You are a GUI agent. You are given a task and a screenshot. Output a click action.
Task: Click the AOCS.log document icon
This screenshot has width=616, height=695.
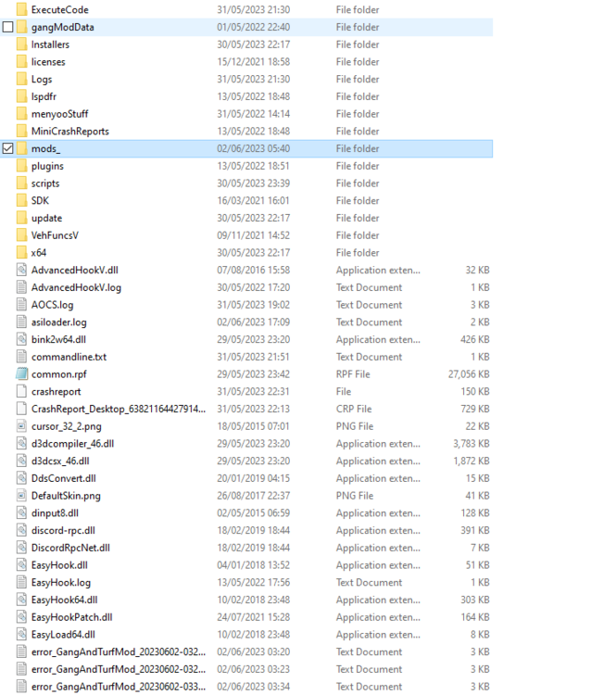tap(21, 305)
